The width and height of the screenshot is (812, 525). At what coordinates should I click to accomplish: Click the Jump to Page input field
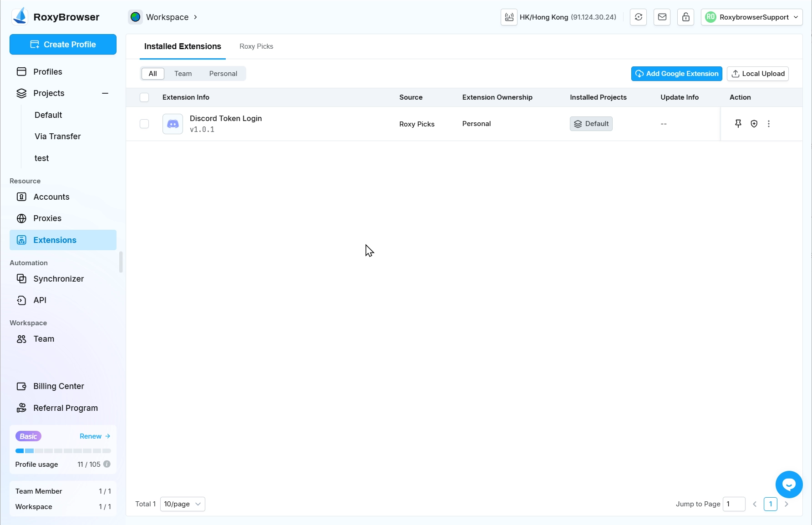[x=734, y=504]
